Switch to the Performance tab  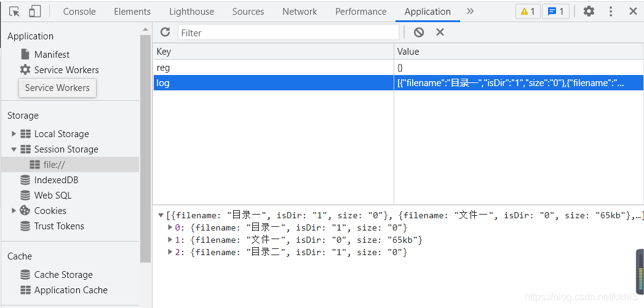coord(360,12)
